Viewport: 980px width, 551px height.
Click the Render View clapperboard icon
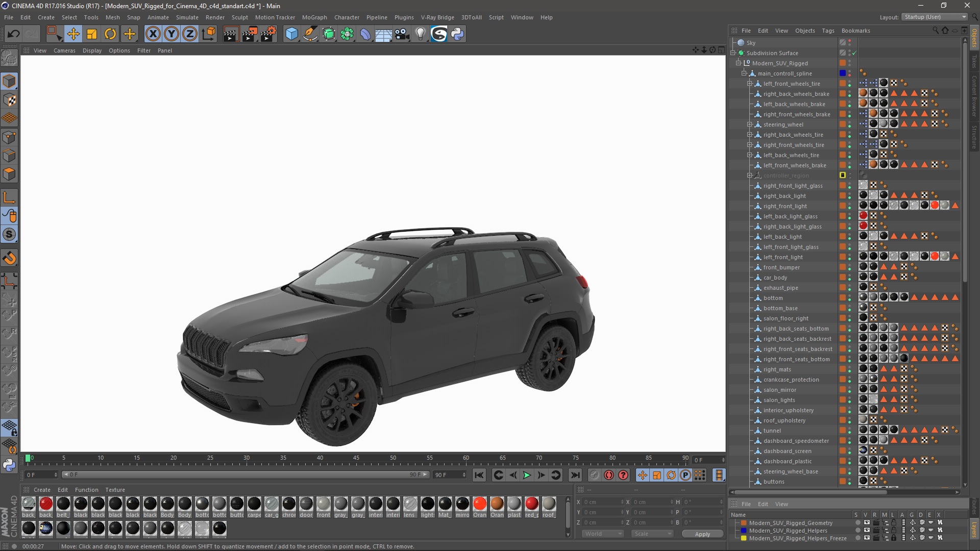(231, 34)
